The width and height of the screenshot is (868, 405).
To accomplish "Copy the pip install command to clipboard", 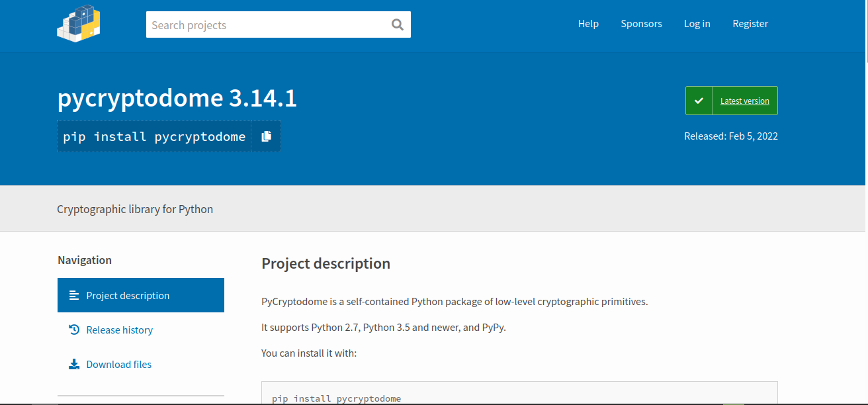I will 266,136.
